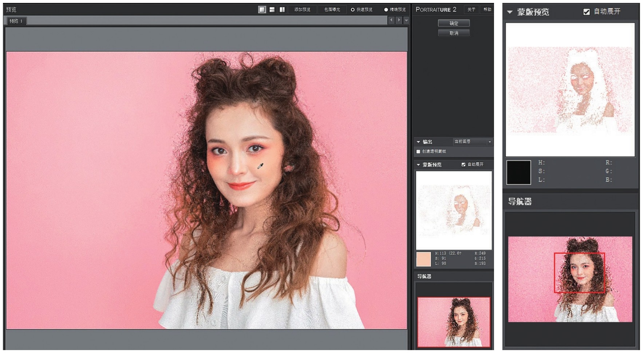Select the 快速预览 radio button
Image resolution: width=644 pixels, height=353 pixels.
352,9
